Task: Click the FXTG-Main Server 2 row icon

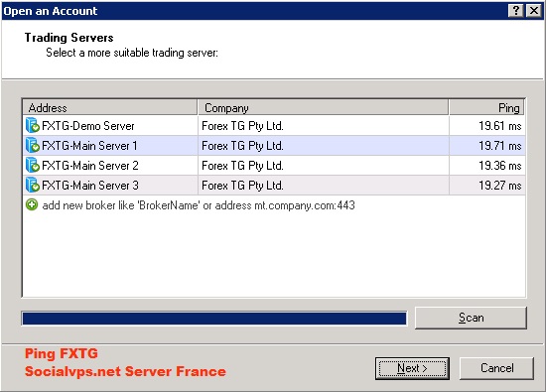Action: [x=33, y=165]
